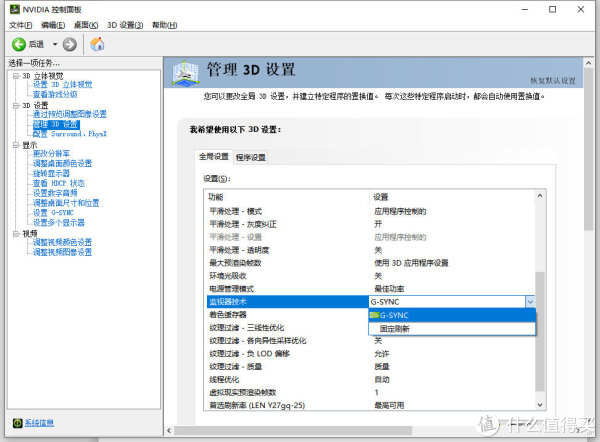Select the 平滑处理 - 灰度纠正 row
Image resolution: width=600 pixels, height=442 pixels.
coord(370,224)
